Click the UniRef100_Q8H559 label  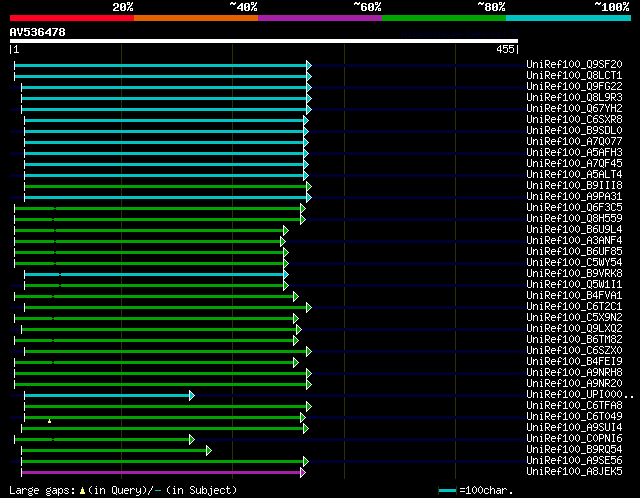tap(574, 218)
